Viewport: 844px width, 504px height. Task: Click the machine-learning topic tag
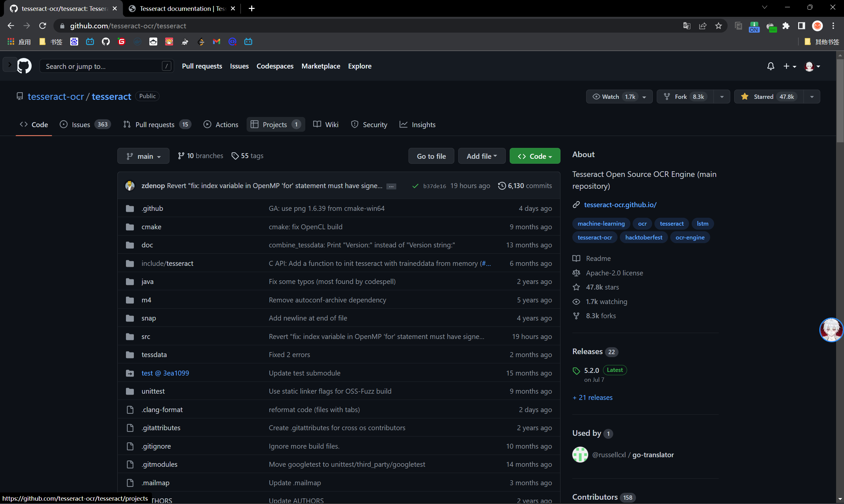click(601, 224)
